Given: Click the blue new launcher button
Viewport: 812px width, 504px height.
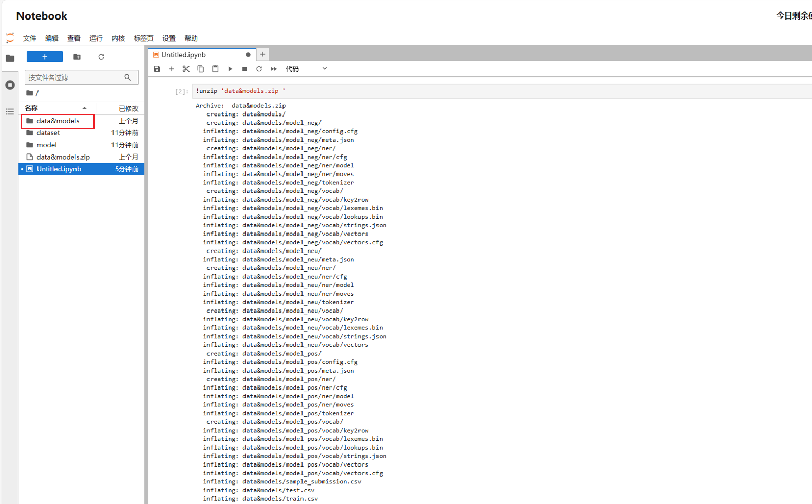Looking at the screenshot, I should [45, 57].
